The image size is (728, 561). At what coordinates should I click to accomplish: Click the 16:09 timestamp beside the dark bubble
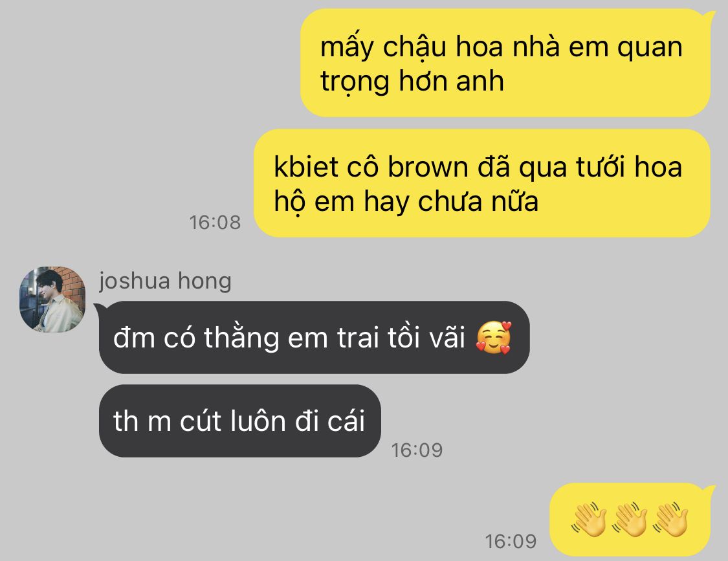point(417,450)
